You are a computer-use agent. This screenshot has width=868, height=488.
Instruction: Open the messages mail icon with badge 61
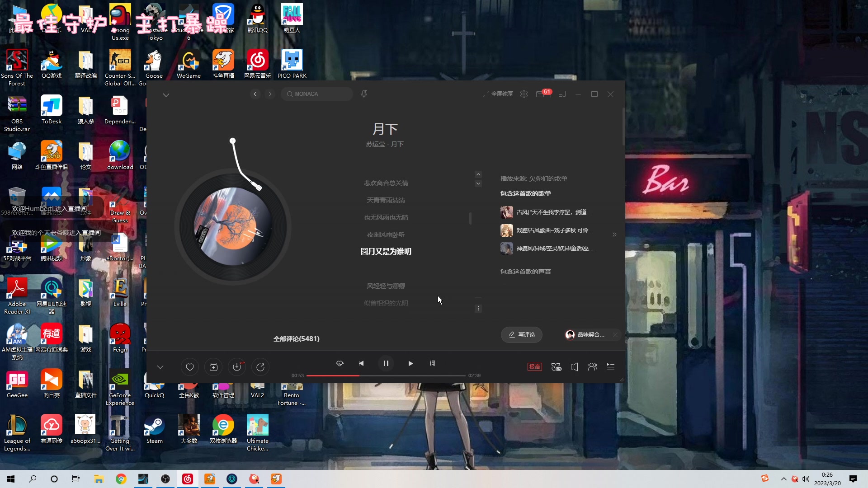pos(540,94)
